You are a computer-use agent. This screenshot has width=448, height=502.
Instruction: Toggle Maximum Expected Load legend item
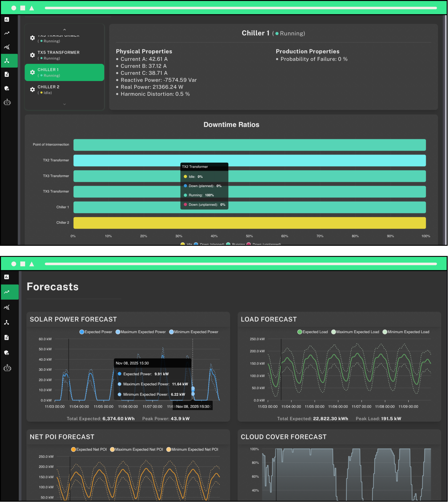[355, 332]
